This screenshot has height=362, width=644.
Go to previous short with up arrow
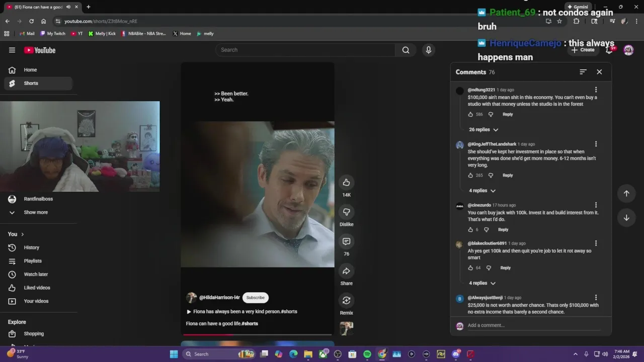click(x=626, y=193)
